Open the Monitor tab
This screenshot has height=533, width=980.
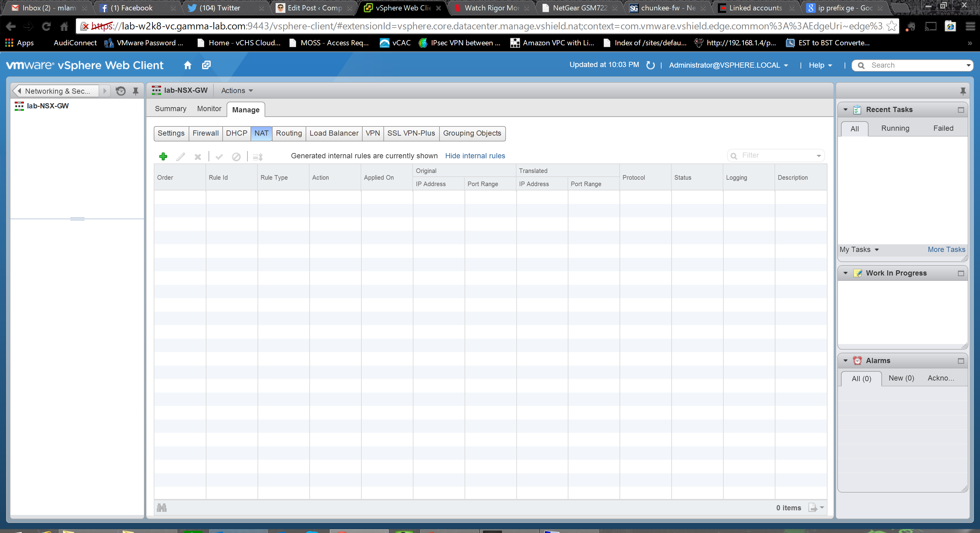tap(209, 109)
